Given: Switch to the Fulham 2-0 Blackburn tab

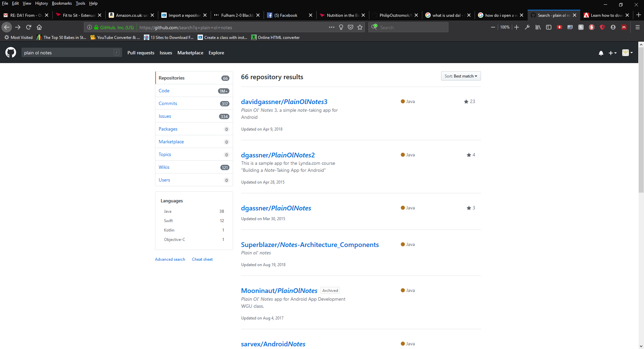Looking at the screenshot, I should (236, 15).
